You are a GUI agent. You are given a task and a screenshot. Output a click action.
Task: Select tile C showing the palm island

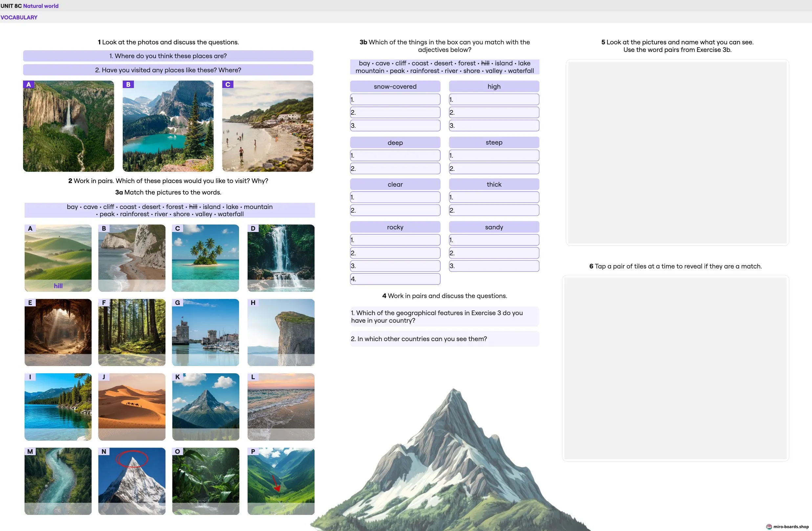(x=206, y=258)
